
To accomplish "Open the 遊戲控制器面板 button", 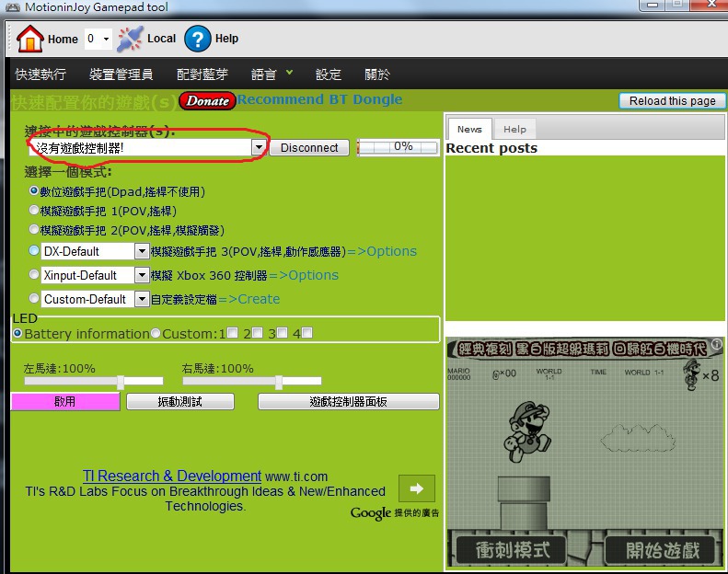I will [348, 401].
